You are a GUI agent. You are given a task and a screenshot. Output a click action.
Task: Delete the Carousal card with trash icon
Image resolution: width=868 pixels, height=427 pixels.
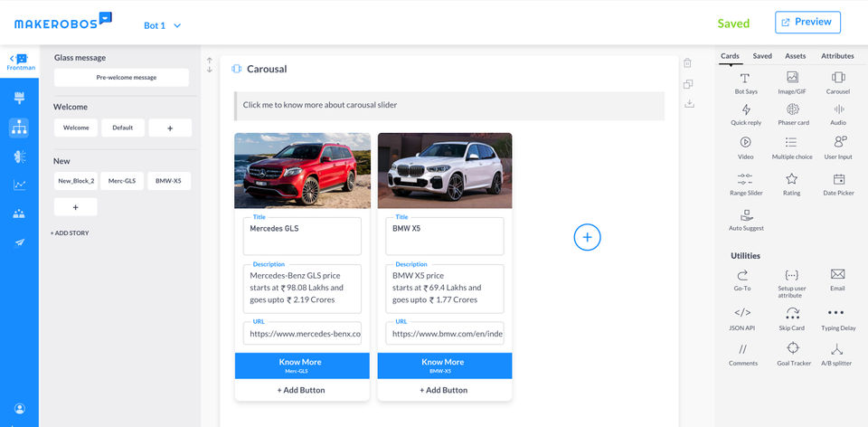(x=687, y=63)
